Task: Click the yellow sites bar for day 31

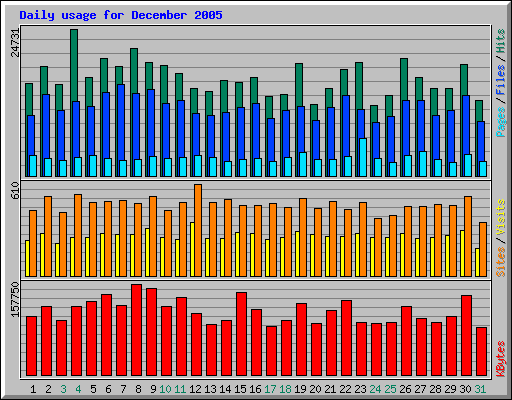Action: pos(477,262)
